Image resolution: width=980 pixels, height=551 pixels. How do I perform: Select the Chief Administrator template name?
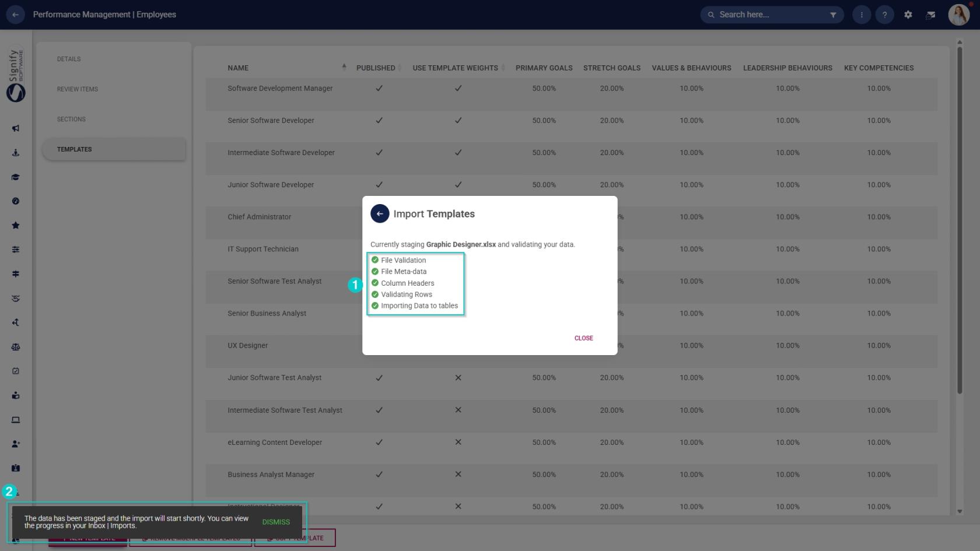[259, 217]
